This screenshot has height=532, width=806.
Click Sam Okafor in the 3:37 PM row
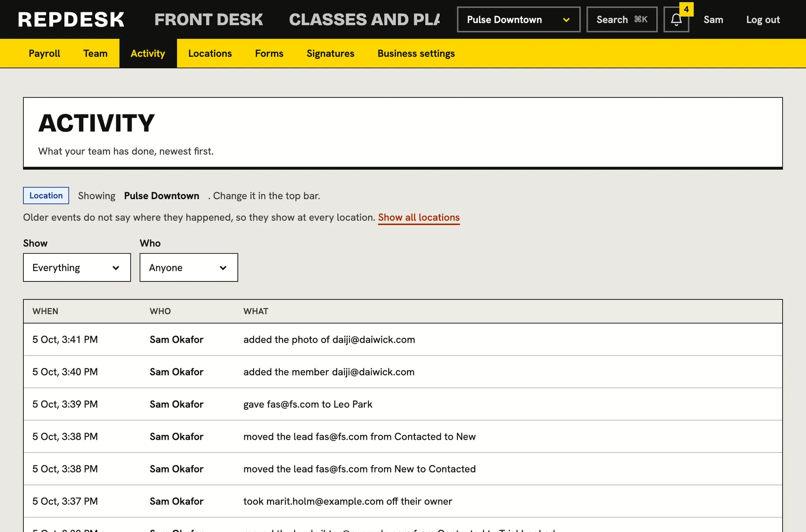(176, 501)
